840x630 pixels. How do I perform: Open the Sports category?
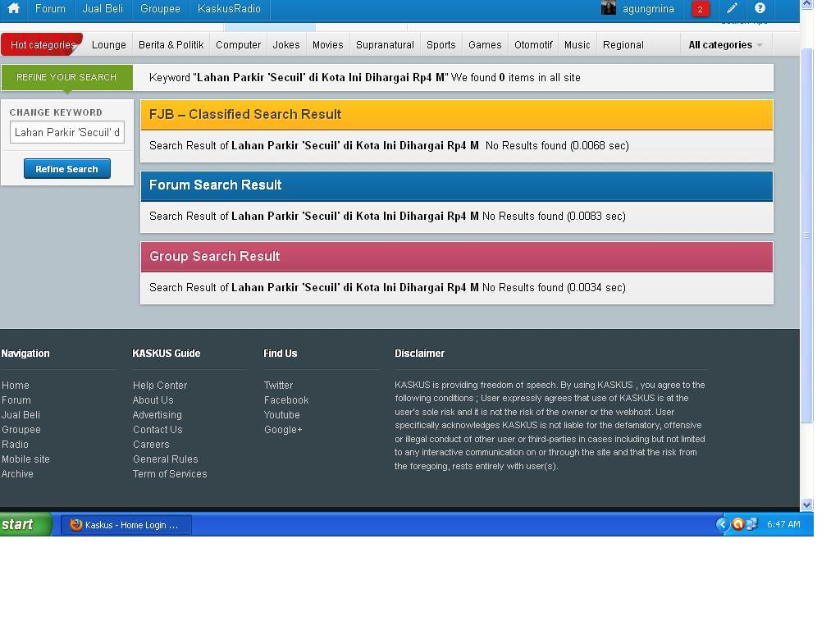pos(441,45)
